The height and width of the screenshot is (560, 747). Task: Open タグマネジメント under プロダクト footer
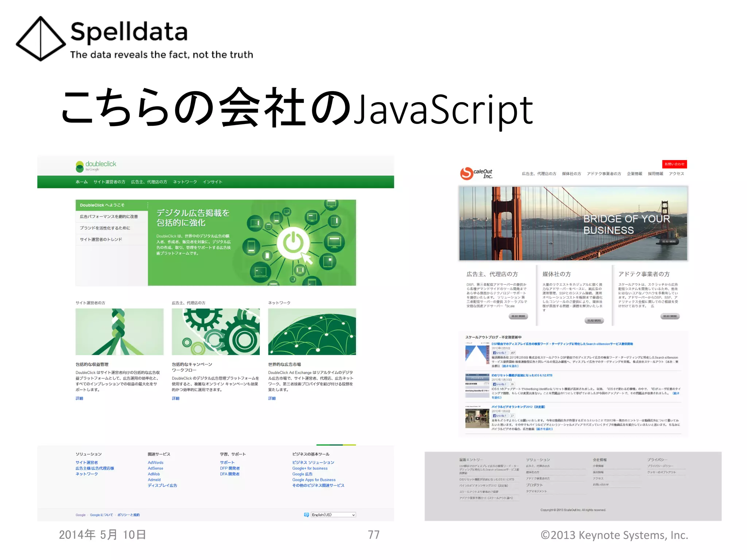(x=537, y=491)
